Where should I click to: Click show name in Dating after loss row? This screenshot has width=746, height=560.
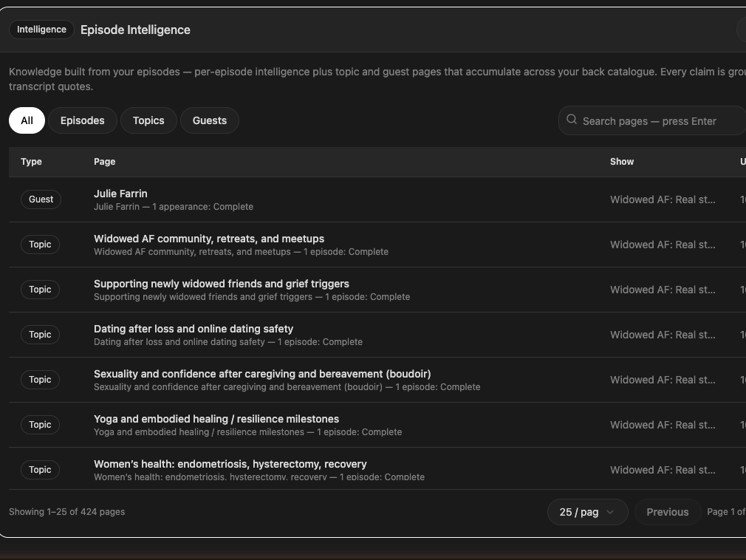click(663, 335)
